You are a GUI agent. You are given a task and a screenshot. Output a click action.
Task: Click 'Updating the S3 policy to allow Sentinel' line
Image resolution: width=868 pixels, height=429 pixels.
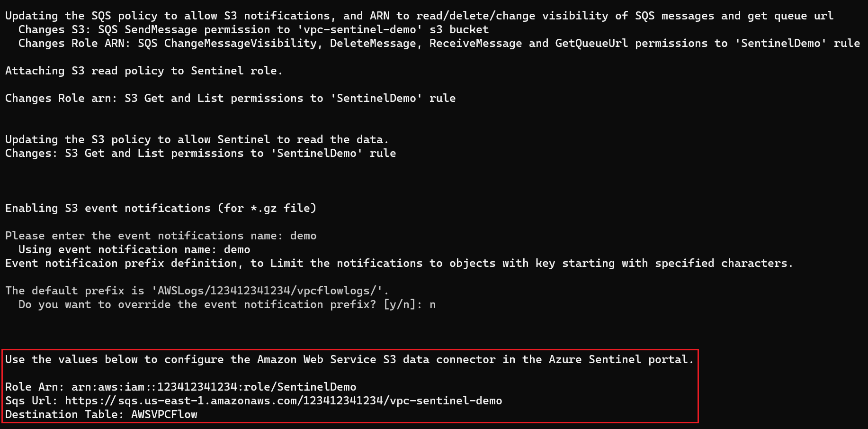click(x=197, y=139)
